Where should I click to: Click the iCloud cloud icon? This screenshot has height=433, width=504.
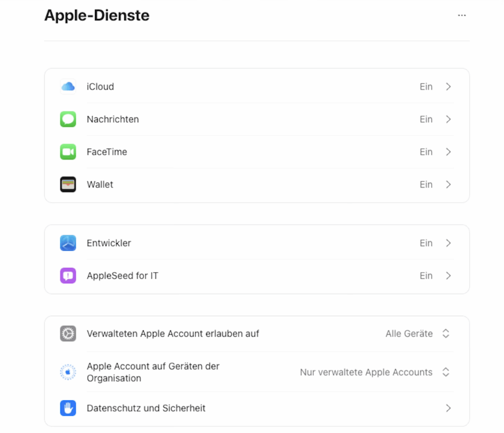pos(68,87)
